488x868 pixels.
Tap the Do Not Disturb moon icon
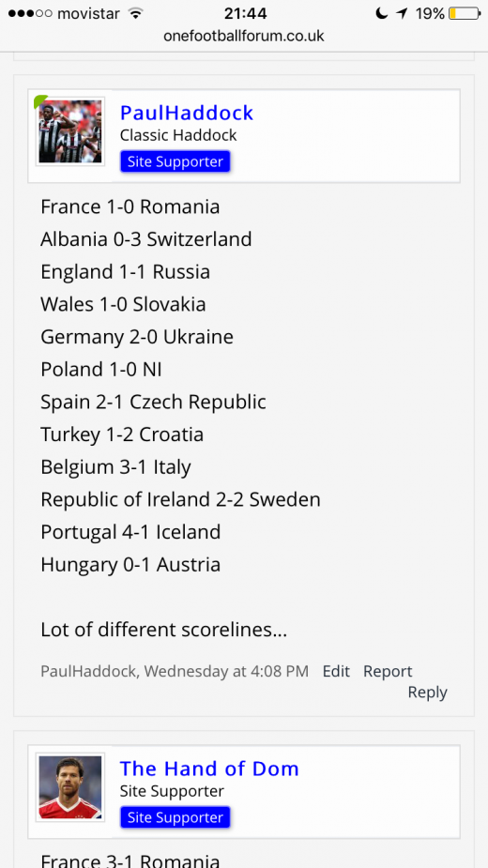point(382,13)
